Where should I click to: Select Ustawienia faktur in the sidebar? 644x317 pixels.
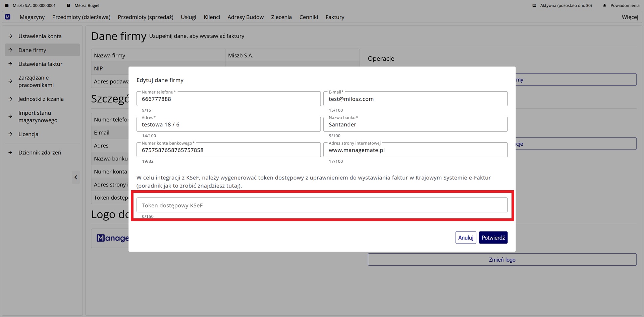40,64
